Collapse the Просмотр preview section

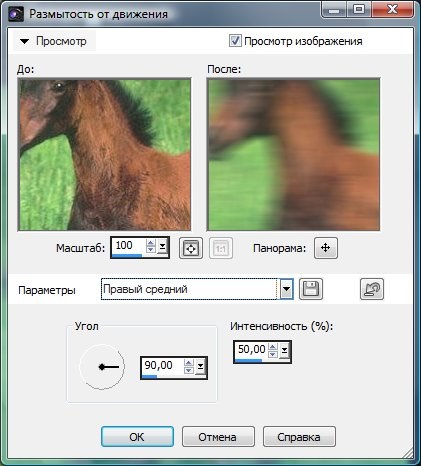coord(24,41)
